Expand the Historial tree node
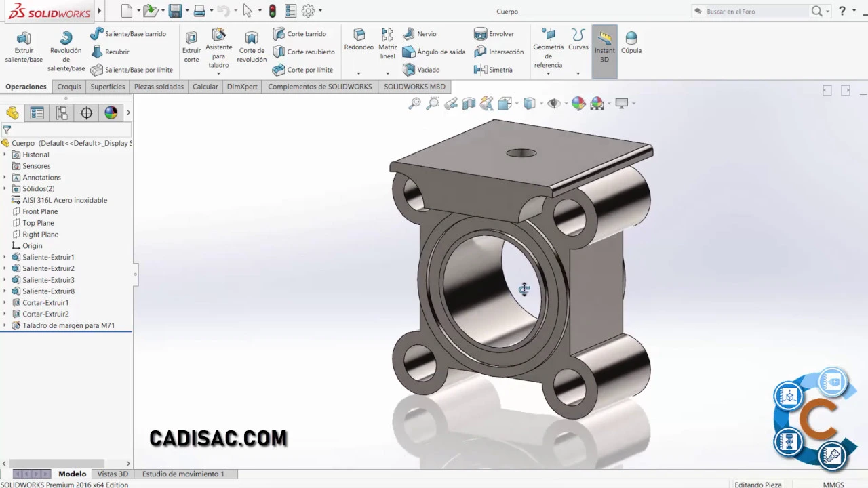Screen dimensions: 868x488 (x=5, y=155)
